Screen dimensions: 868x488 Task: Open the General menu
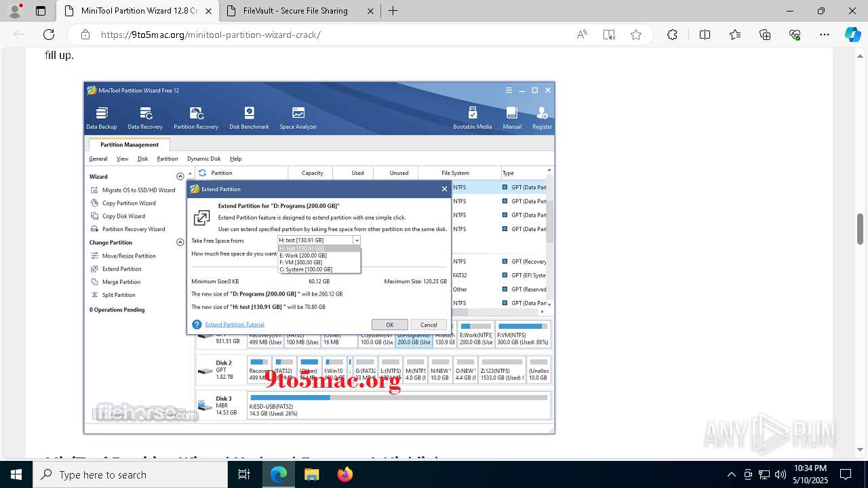pos(98,159)
